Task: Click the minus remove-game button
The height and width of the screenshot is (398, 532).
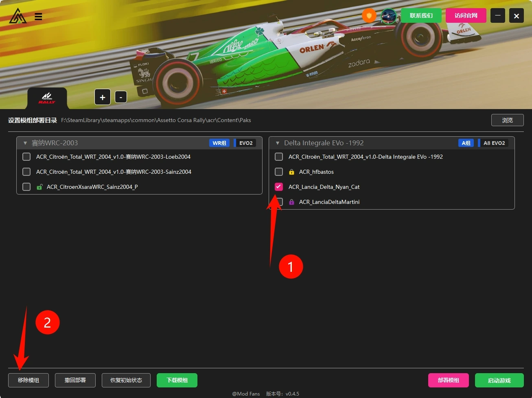Action: pos(121,97)
